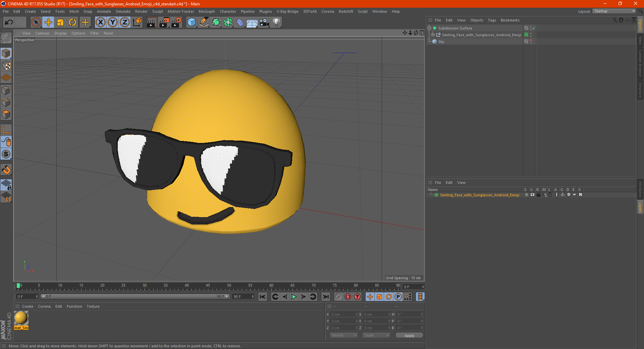Click the X position input field

click(x=344, y=314)
